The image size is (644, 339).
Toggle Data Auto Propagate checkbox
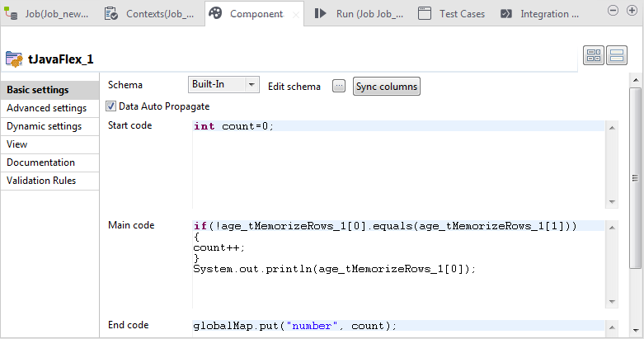[111, 106]
